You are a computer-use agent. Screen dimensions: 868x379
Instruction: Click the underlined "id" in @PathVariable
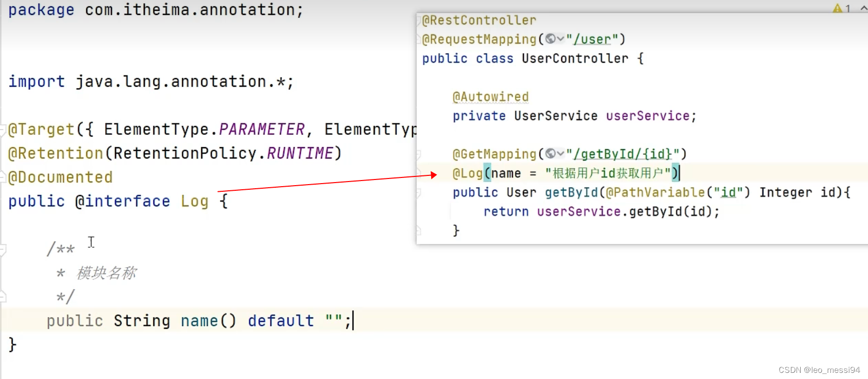pyautogui.click(x=728, y=192)
